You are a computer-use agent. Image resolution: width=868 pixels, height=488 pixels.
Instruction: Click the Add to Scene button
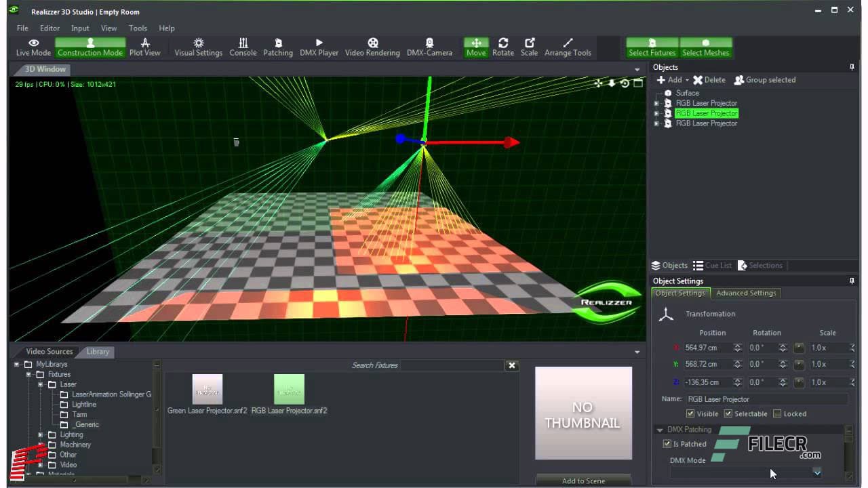[x=583, y=481]
